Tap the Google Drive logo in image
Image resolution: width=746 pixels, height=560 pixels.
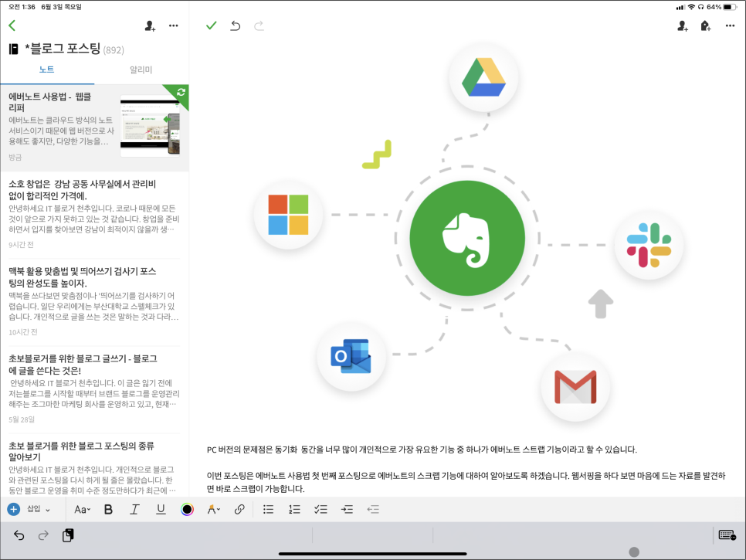(x=484, y=77)
